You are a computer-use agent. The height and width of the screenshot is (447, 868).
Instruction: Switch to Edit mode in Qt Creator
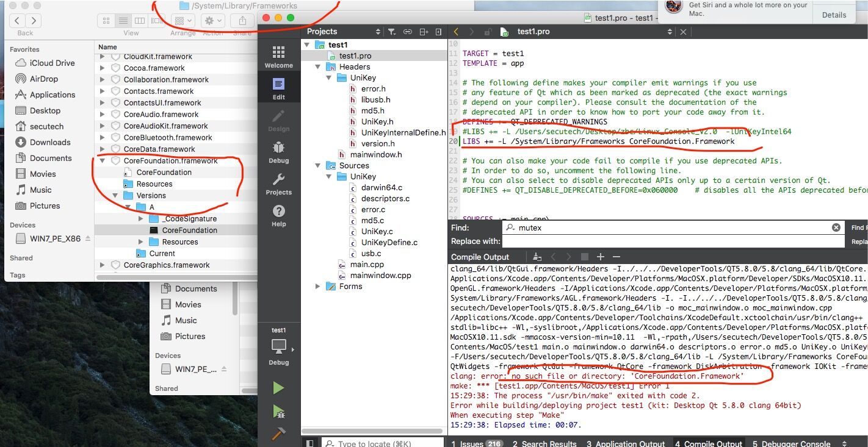point(278,89)
